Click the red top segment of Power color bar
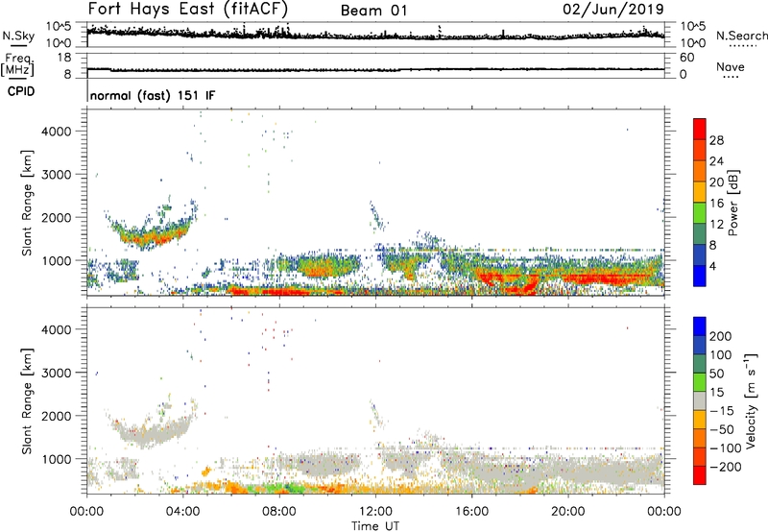Screen dimensions: 768x532 tap(700, 130)
